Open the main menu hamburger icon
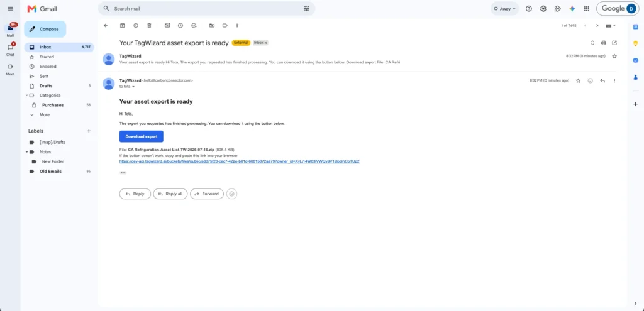 pyautogui.click(x=10, y=9)
